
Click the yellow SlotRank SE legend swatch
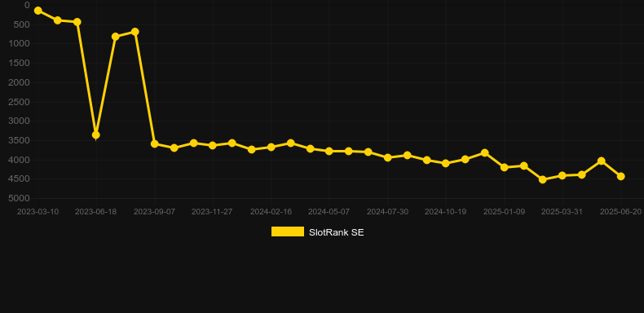tap(288, 231)
